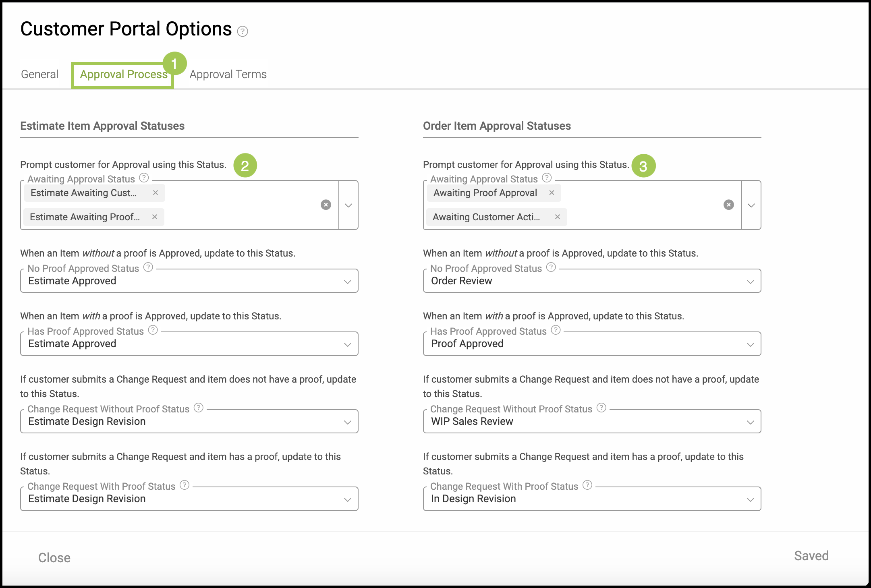This screenshot has width=871, height=588.
Task: Switch to the General tab
Action: click(x=39, y=75)
